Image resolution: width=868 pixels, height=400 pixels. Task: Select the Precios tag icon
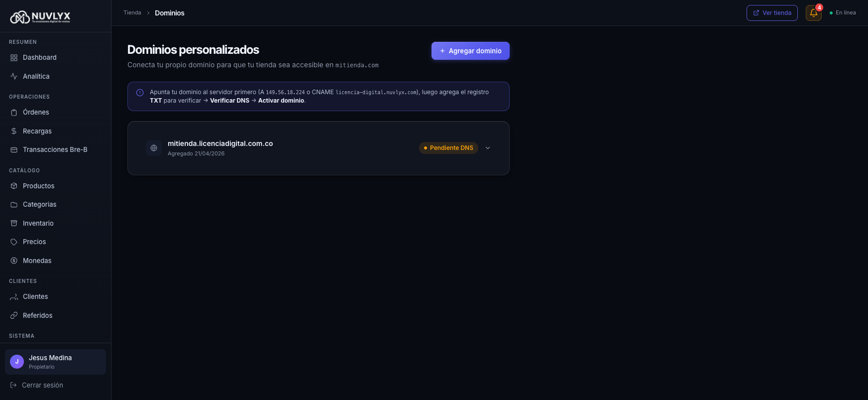point(14,242)
